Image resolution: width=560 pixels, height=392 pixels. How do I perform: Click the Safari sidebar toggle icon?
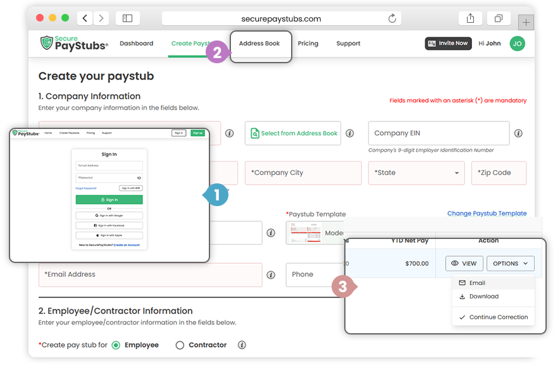click(x=127, y=18)
